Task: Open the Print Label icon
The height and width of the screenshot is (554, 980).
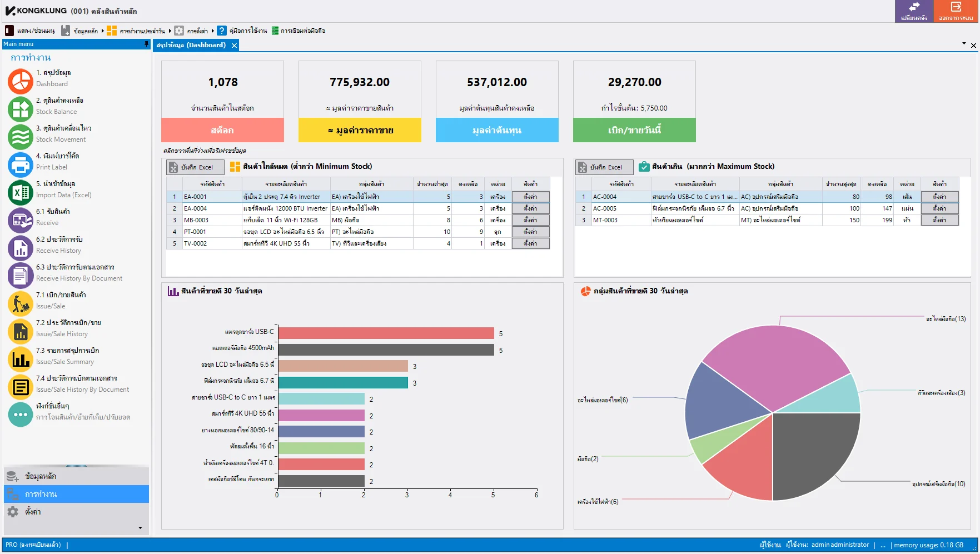Action: pyautogui.click(x=21, y=164)
